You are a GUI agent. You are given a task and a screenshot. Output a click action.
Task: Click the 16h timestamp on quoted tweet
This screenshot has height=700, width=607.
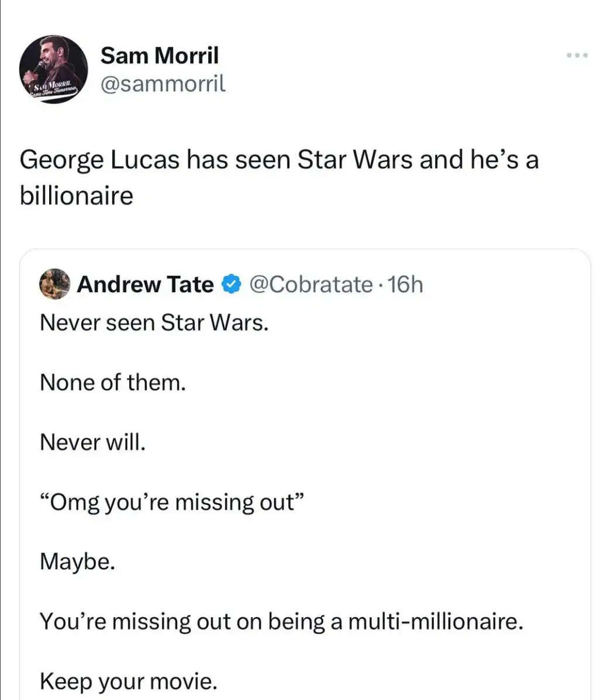point(405,285)
